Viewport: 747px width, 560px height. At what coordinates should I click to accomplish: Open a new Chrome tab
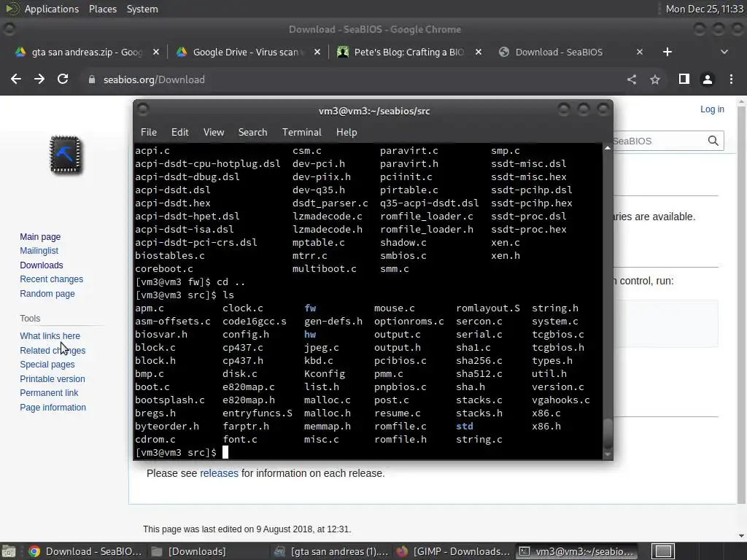tap(667, 52)
